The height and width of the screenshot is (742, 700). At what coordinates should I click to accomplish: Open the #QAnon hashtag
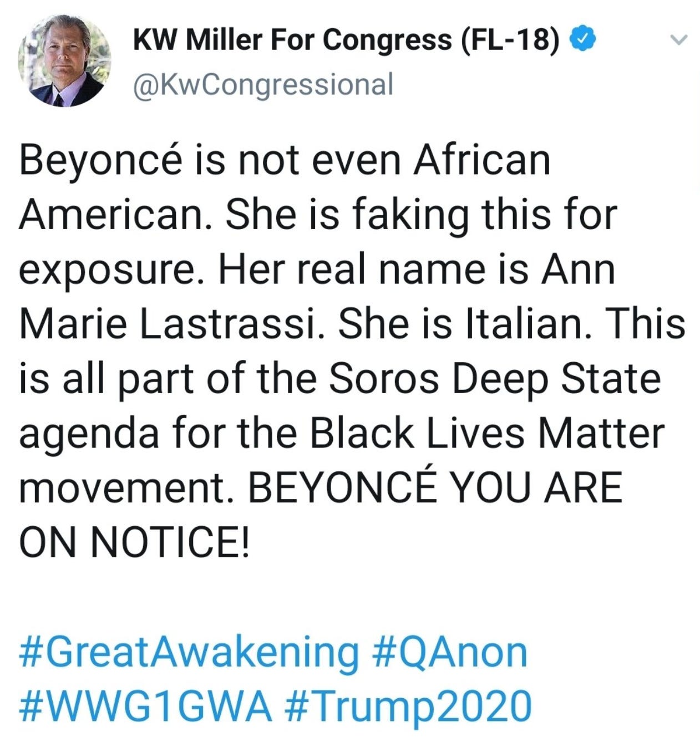[447, 653]
